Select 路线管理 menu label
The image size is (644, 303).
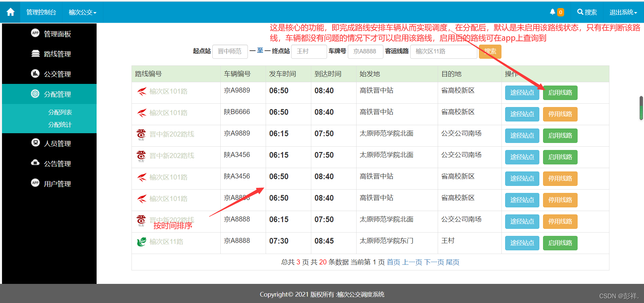pos(57,54)
